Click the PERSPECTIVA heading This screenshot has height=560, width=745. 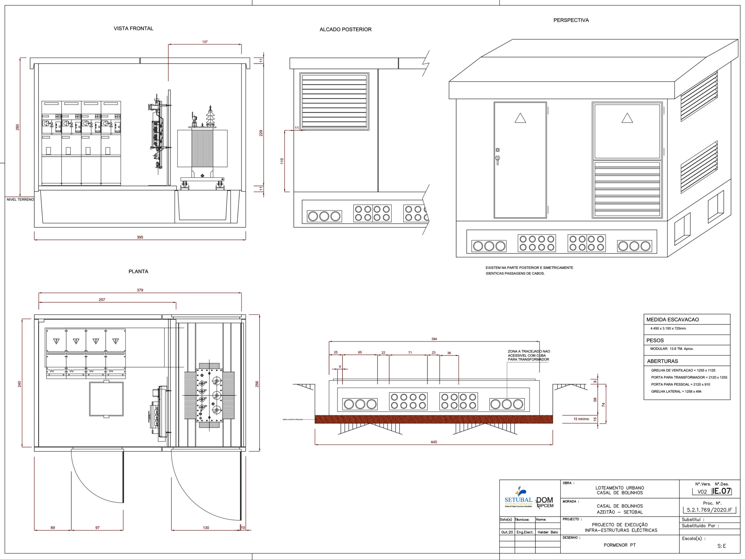(x=571, y=20)
